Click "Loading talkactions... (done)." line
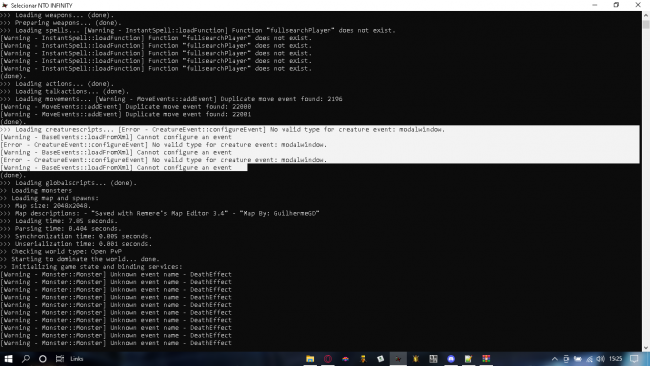Image resolution: width=650 pixels, height=366 pixels. 64,92
